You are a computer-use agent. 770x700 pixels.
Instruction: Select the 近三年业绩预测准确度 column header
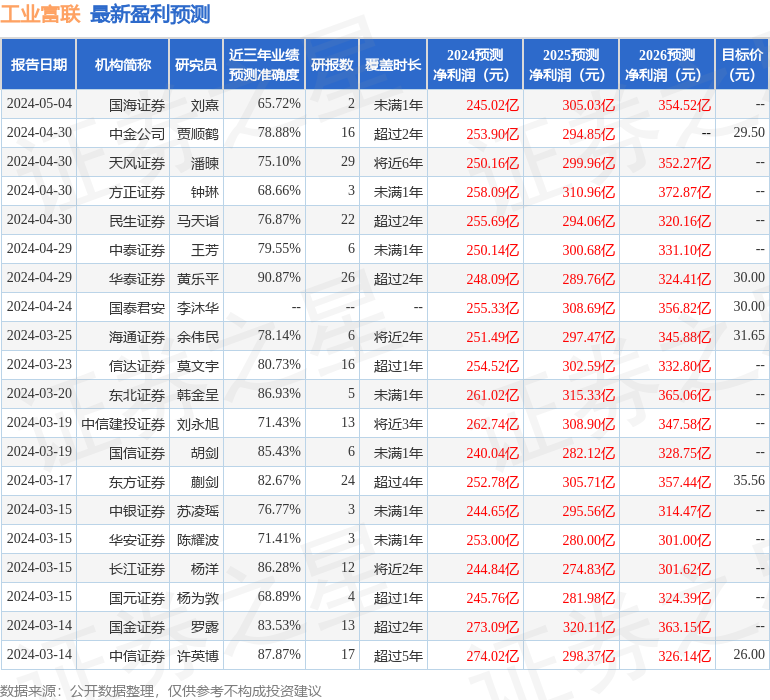click(x=264, y=64)
